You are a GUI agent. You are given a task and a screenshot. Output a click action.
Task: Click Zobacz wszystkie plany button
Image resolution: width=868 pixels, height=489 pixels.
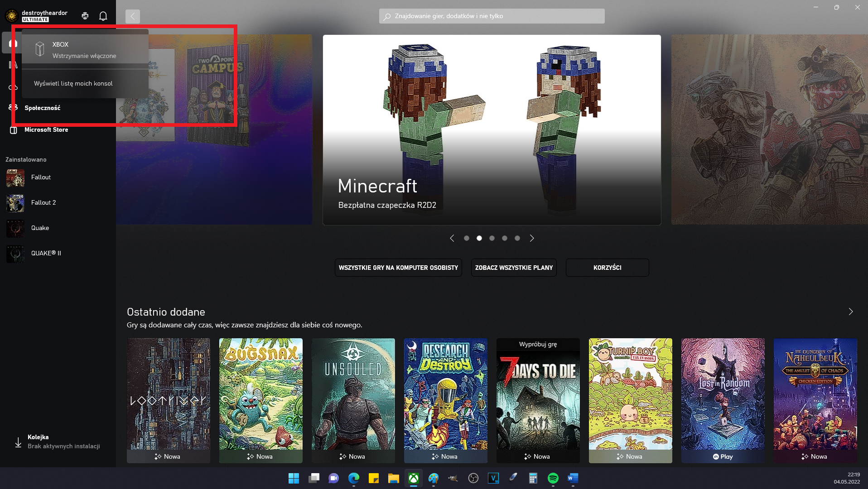point(513,268)
